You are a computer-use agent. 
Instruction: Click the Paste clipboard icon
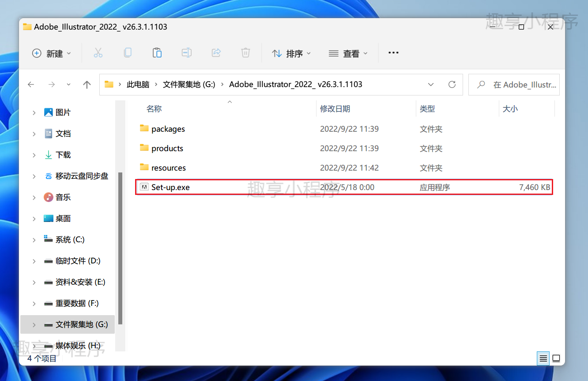pos(157,53)
